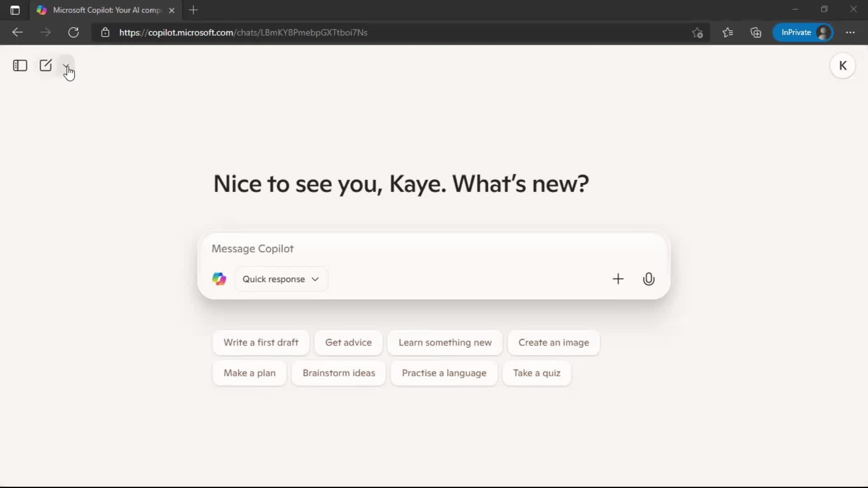Open the Quick response mode dropdown
Viewport: 868px width, 488px height.
point(281,279)
